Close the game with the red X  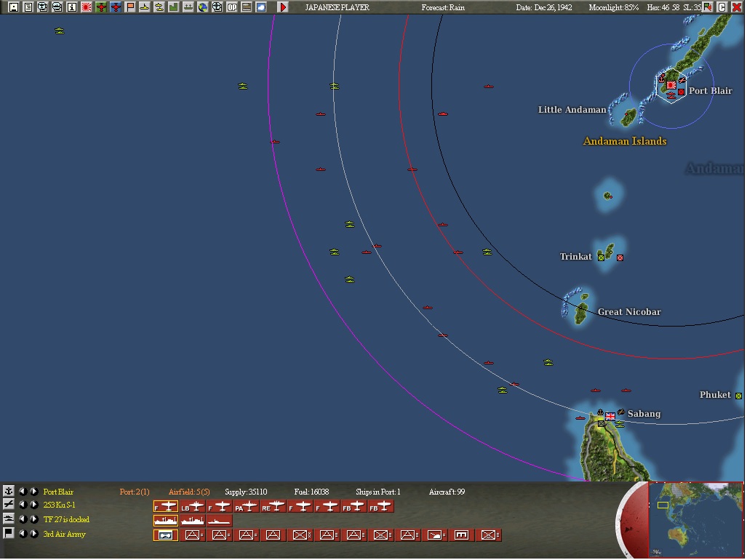click(x=737, y=7)
